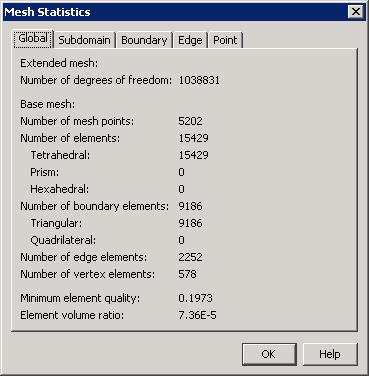Click the element volume ratio 7.36E-5
The width and height of the screenshot is (369, 376).
pyautogui.click(x=197, y=315)
